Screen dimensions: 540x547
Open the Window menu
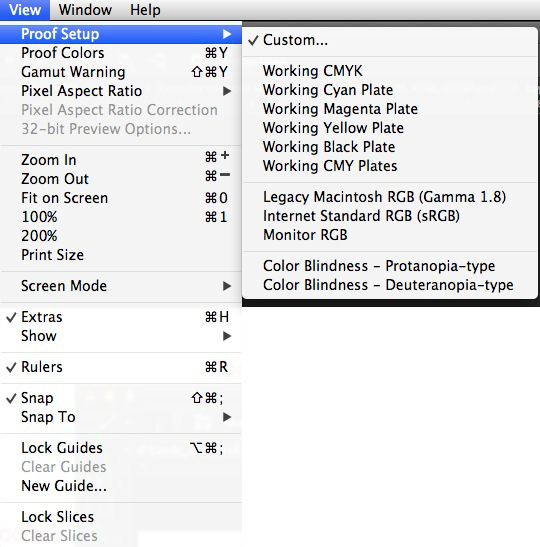(85, 10)
